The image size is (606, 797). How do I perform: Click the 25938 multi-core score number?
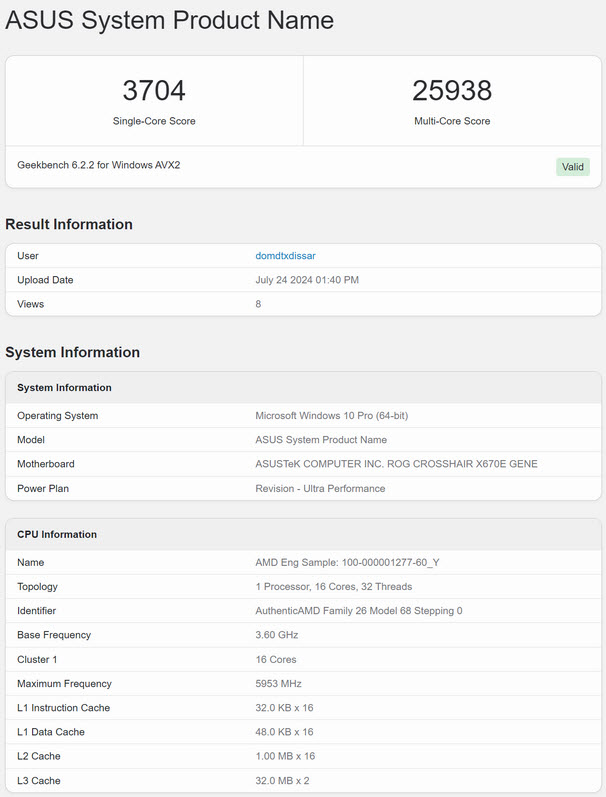click(x=452, y=91)
